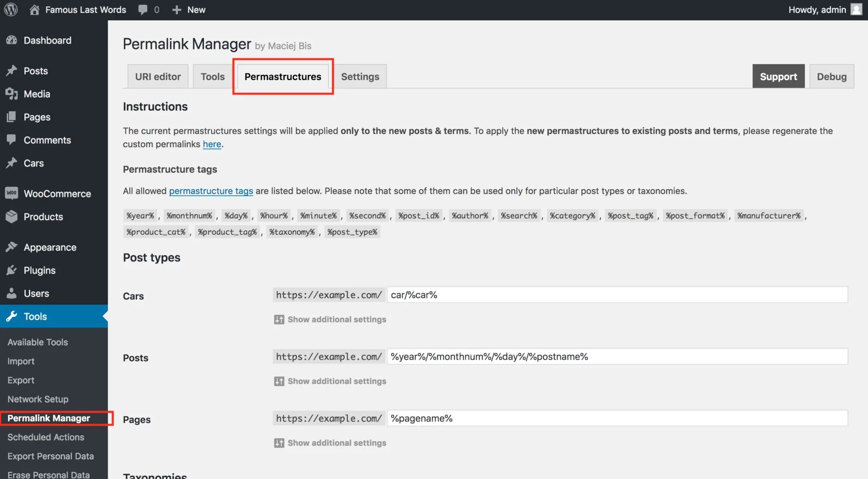
Task: Open the comments bubble icon in admin bar
Action: click(x=143, y=10)
